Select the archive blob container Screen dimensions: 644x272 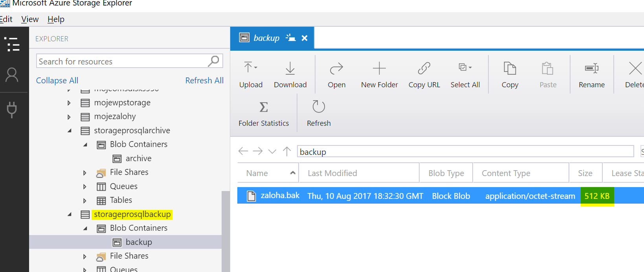(138, 158)
